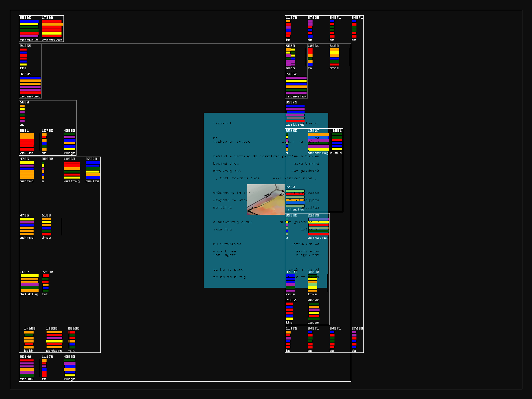The width and height of the screenshot is (532, 399).
Task: Select the number 17355 above "xicesivus"
Action: (x=47, y=18)
